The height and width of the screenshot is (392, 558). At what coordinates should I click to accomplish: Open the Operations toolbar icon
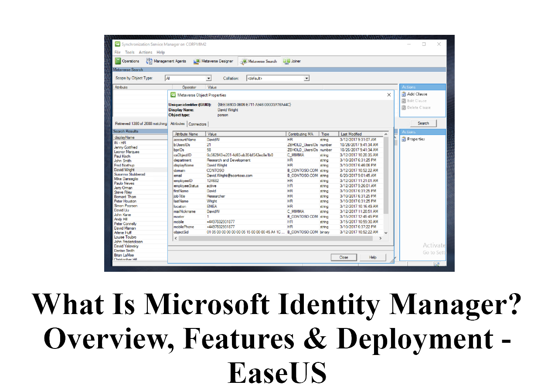118,61
